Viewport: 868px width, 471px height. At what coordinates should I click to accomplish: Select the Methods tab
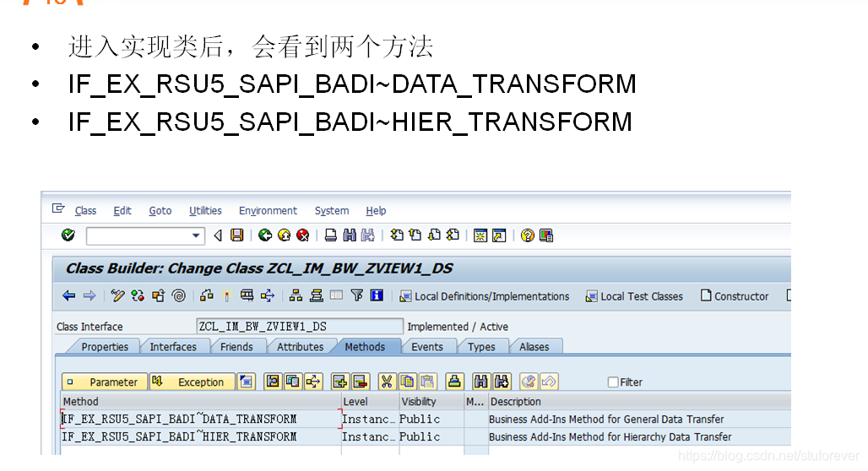365,347
